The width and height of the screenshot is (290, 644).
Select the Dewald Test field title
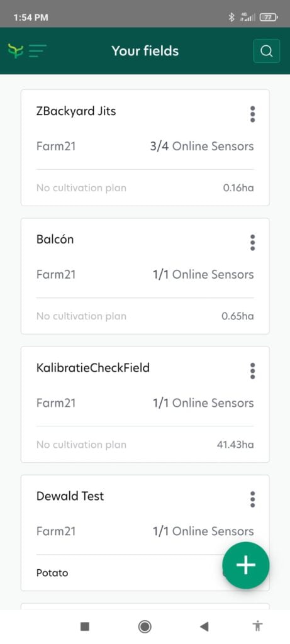70,496
